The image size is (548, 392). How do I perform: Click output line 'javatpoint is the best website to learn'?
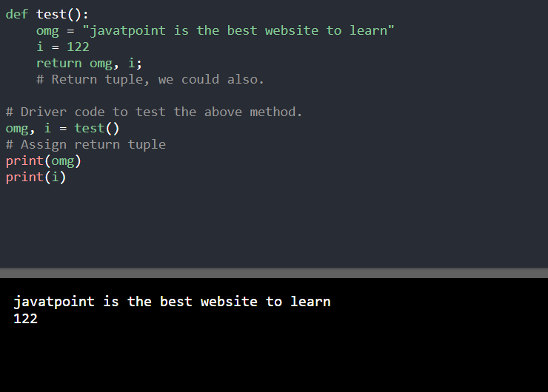(x=172, y=302)
